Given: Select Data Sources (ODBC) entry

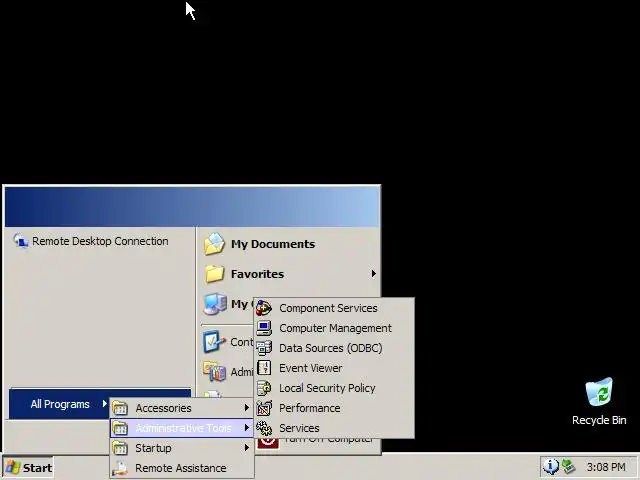Looking at the screenshot, I should (x=334, y=348).
